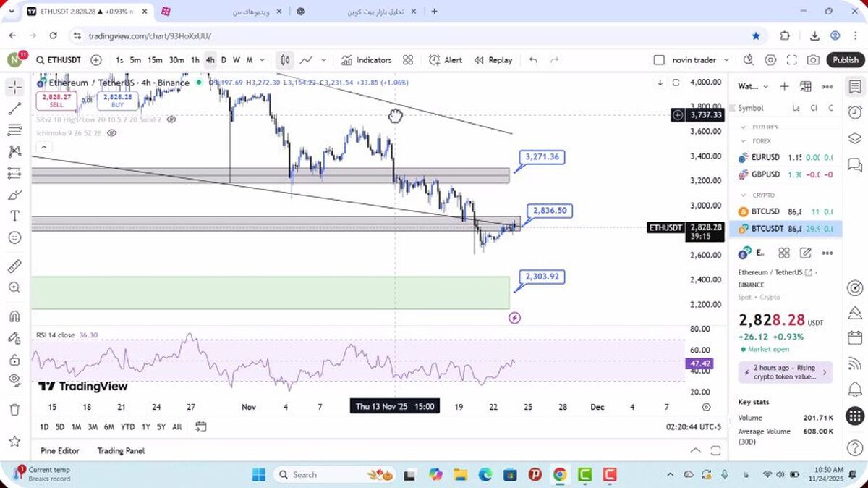Select the 4h interval
868x488 pixels.
point(210,60)
